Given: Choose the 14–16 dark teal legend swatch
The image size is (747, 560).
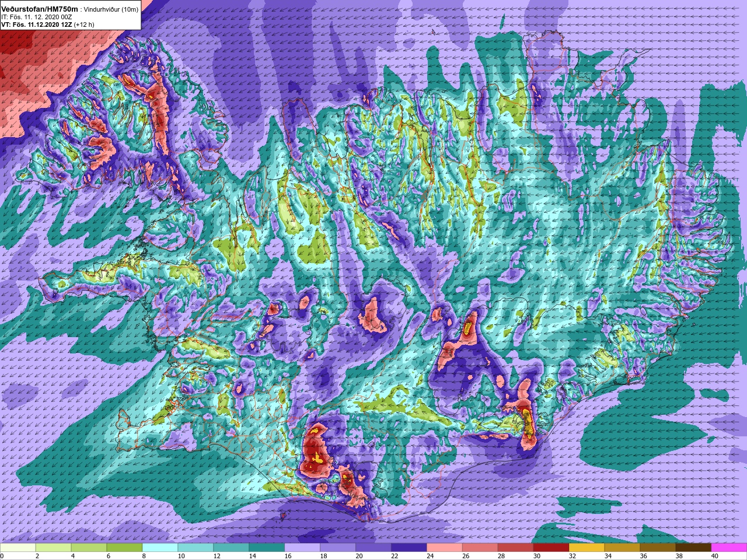Looking at the screenshot, I should 267,547.
